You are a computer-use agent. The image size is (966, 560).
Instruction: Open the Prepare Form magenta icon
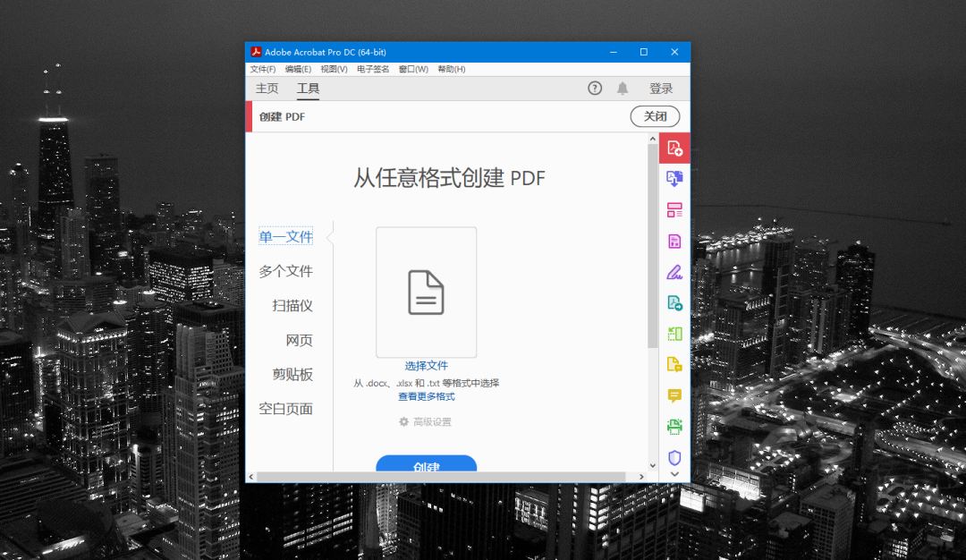click(x=674, y=241)
